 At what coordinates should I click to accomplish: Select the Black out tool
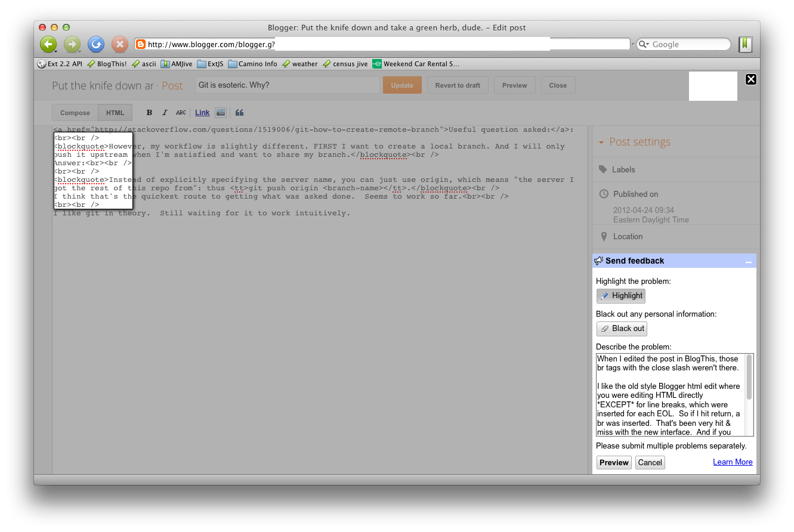[622, 329]
